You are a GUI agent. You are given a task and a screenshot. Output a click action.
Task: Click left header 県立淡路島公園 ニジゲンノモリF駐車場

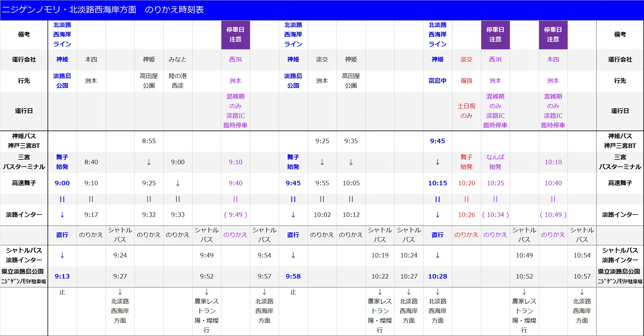point(24,276)
